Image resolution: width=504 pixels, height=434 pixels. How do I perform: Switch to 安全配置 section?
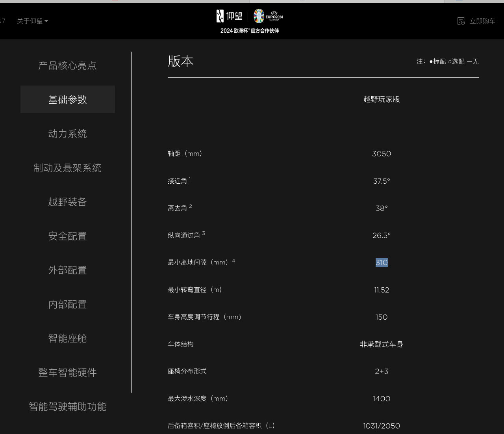(x=67, y=236)
